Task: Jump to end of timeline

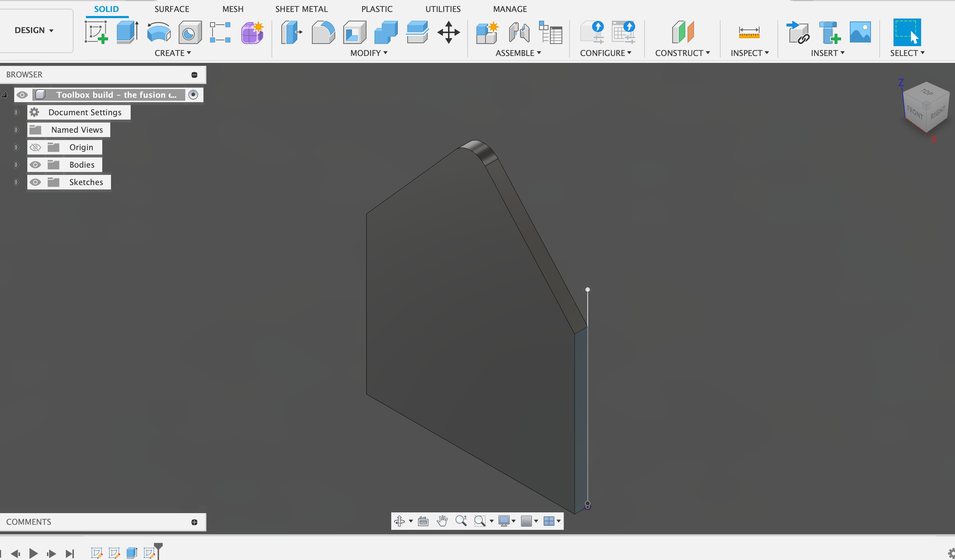Action: click(x=70, y=553)
